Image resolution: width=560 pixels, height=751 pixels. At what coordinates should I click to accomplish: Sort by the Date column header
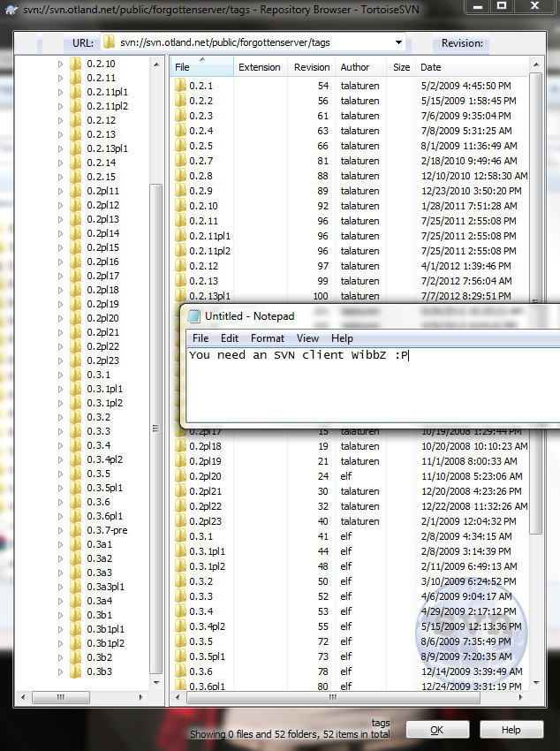point(472,67)
